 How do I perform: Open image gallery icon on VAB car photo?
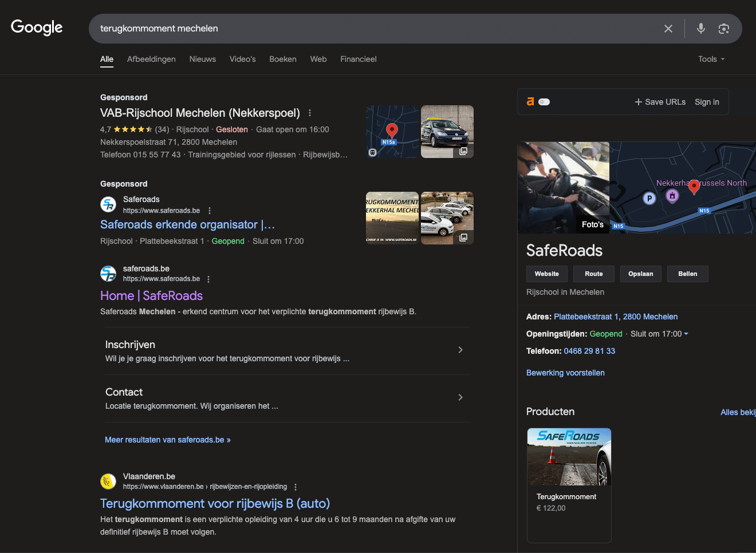(x=463, y=151)
